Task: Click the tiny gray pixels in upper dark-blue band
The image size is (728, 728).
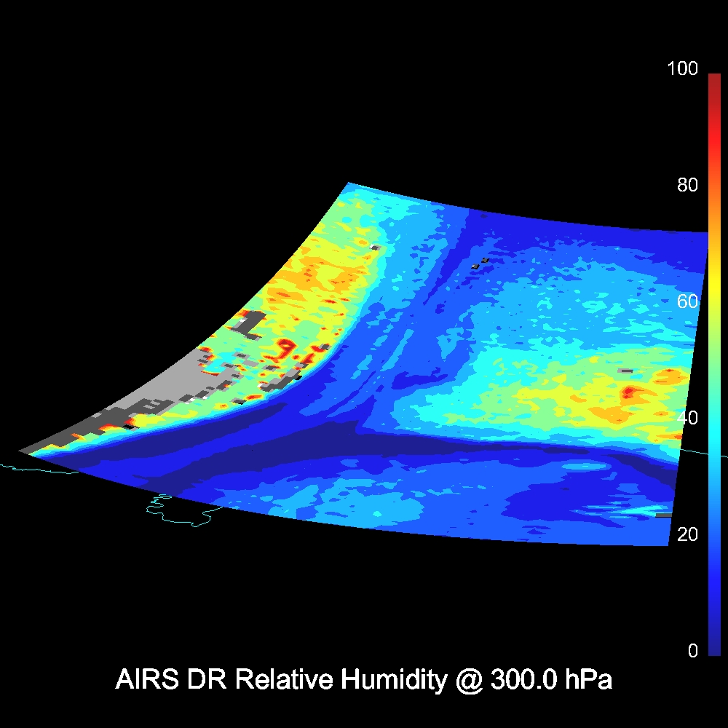Action: coord(480,263)
